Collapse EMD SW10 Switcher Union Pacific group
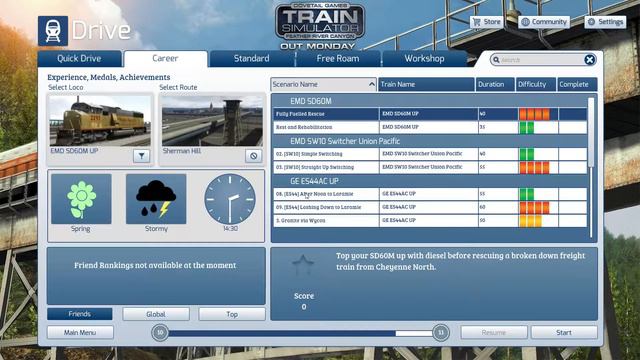The height and width of the screenshot is (360, 640). click(x=430, y=141)
